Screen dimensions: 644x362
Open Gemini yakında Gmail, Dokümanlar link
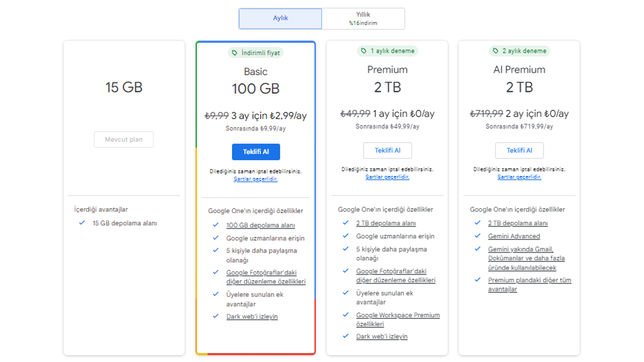(526, 258)
